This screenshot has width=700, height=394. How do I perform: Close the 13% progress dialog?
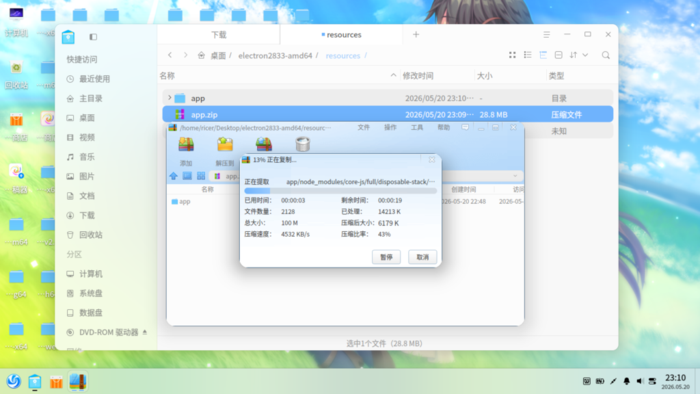(432, 160)
